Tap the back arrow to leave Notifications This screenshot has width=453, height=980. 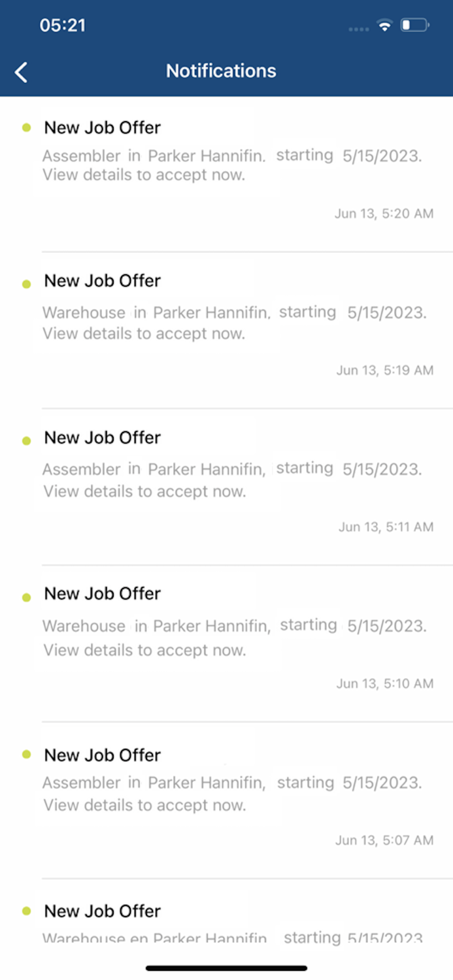point(20,72)
